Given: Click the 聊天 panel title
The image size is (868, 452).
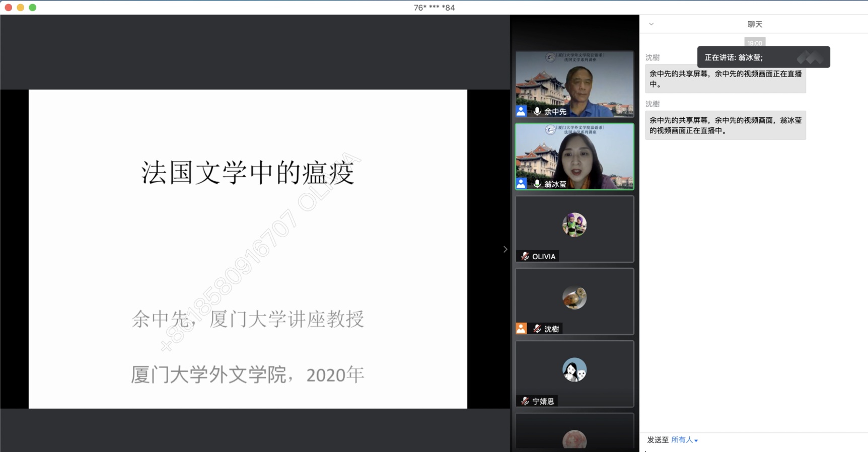Looking at the screenshot, I should [x=755, y=24].
